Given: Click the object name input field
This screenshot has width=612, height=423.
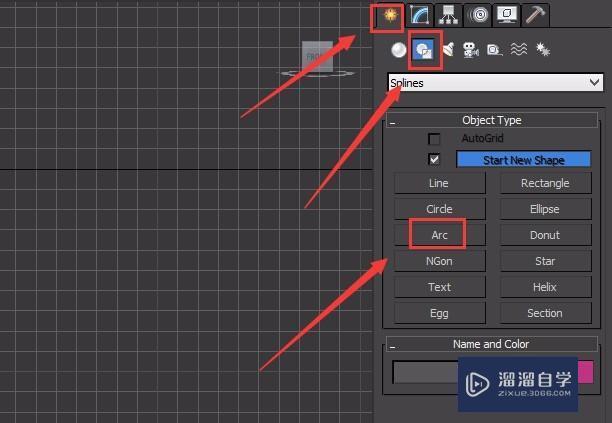Looking at the screenshot, I should pyautogui.click(x=425, y=372).
